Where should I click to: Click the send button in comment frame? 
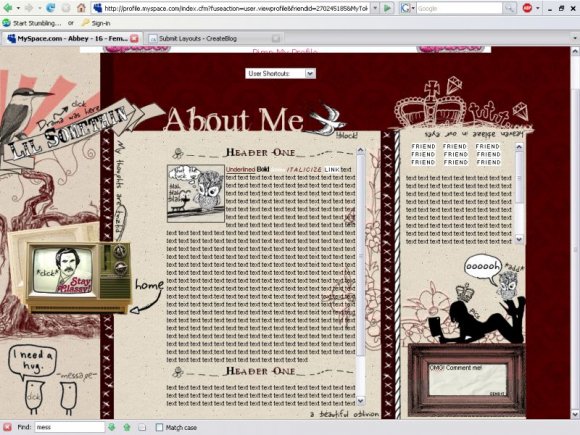[x=498, y=394]
